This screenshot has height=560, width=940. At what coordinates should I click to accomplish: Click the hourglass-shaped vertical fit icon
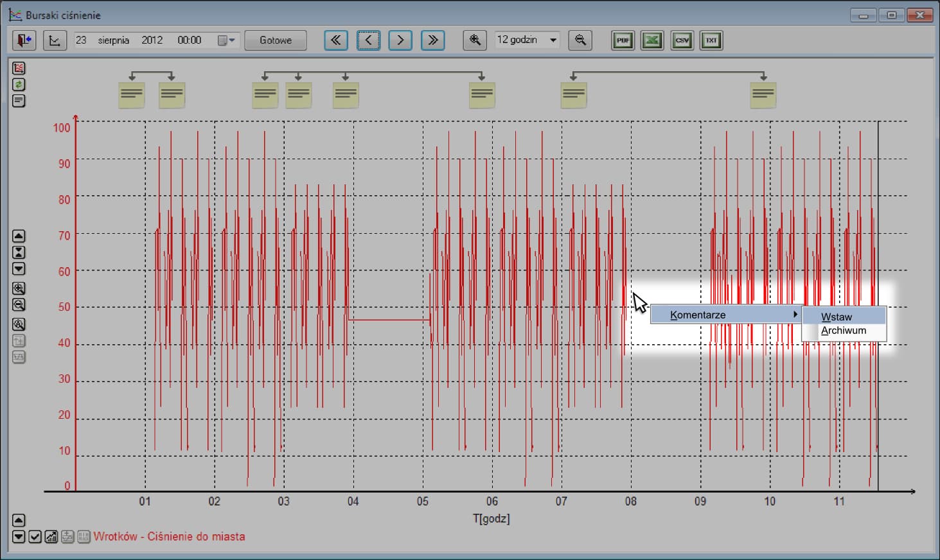pyautogui.click(x=19, y=252)
